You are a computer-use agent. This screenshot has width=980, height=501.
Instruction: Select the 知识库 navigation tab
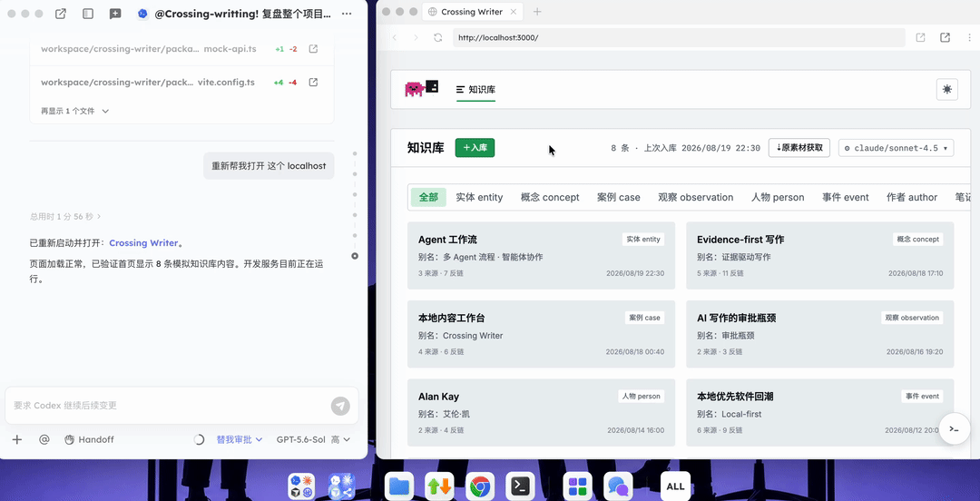pyautogui.click(x=475, y=90)
